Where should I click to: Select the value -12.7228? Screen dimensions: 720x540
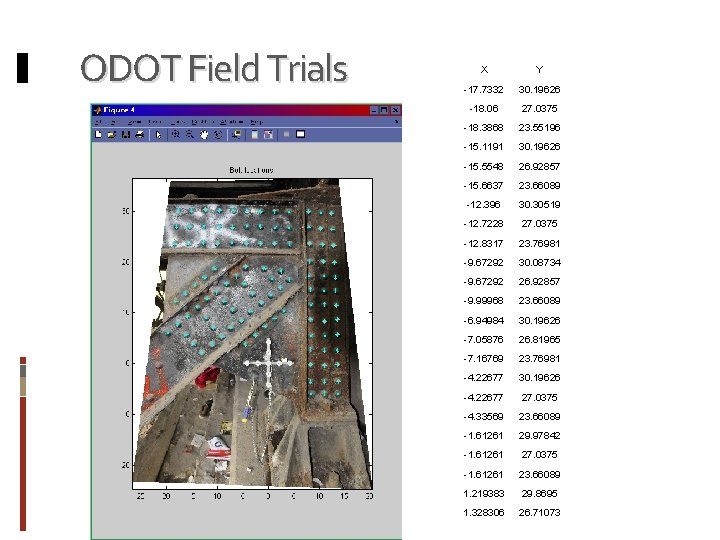pyautogui.click(x=483, y=224)
